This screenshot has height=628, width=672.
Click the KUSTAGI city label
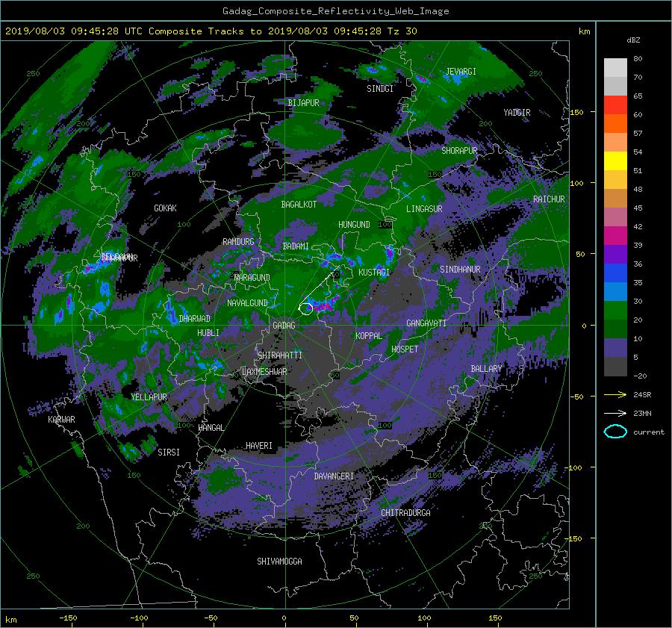(374, 273)
